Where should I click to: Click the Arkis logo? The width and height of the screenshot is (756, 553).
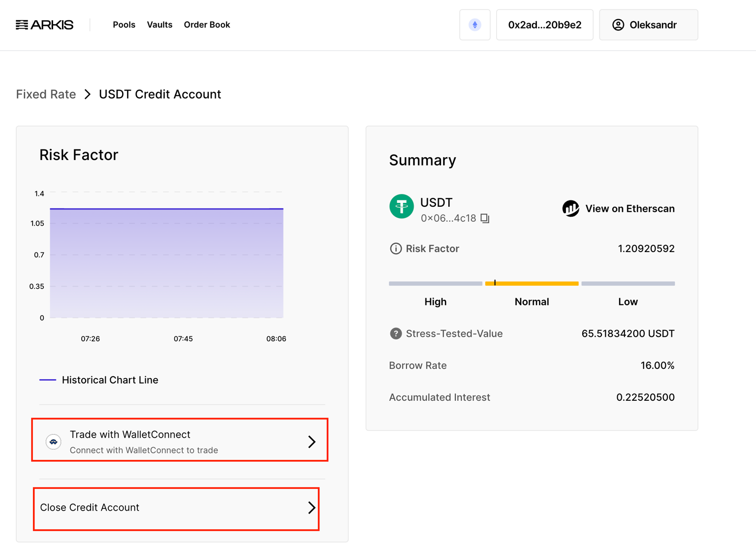coord(44,25)
